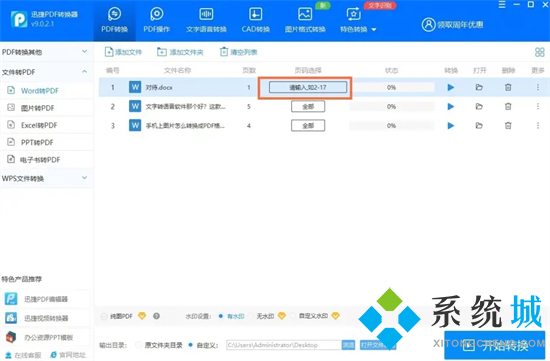Click the help question mark beside 纯图PDF
The height and width of the screenshot is (361, 550).
pos(156,316)
